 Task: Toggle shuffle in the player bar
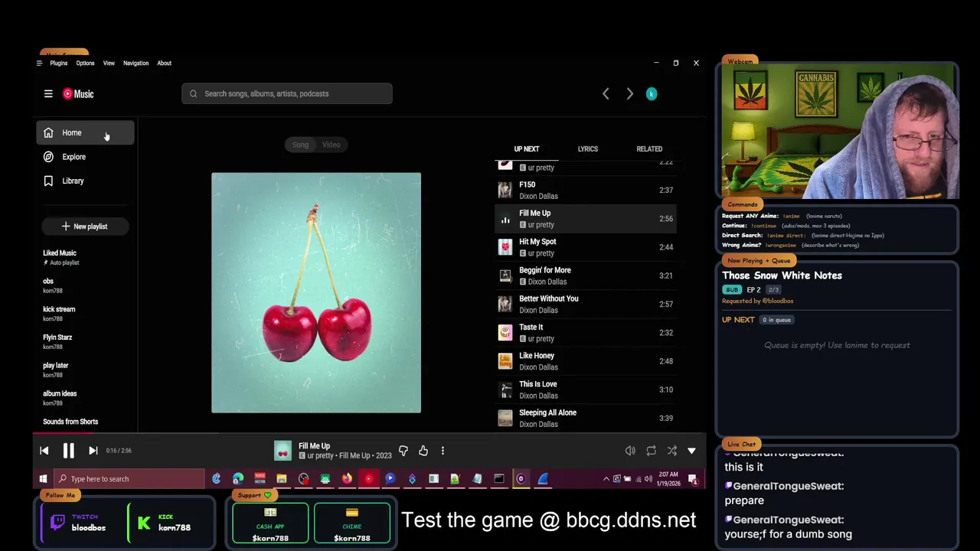click(671, 451)
